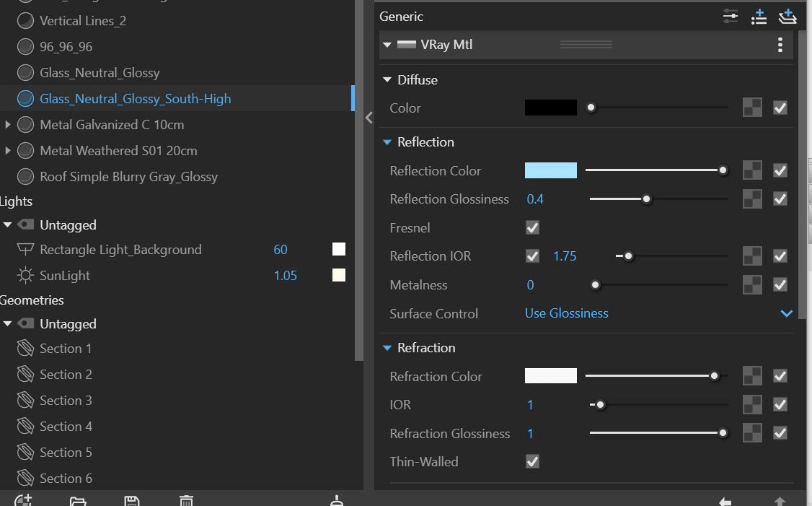Click the Rectangle Light intensity value 60
The image size is (812, 506).
pos(280,249)
